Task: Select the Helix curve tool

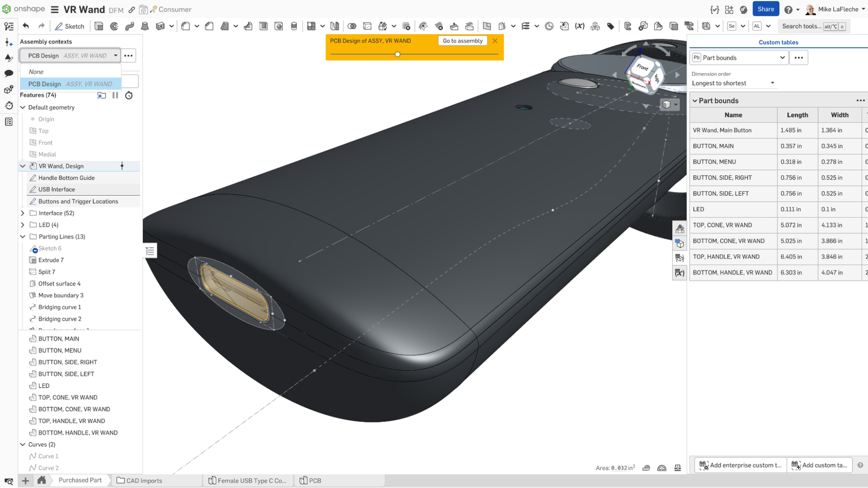Action: click(526, 26)
